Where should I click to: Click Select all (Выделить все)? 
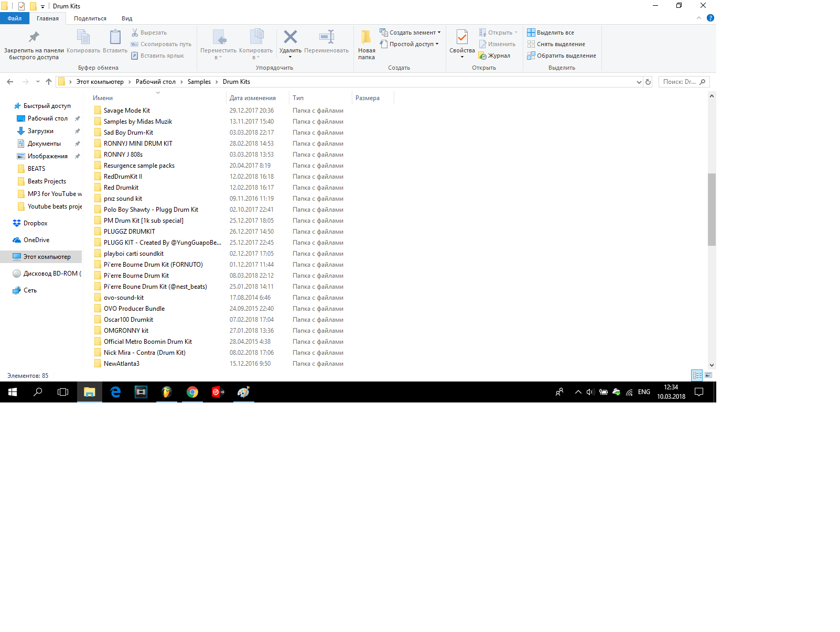(x=551, y=32)
